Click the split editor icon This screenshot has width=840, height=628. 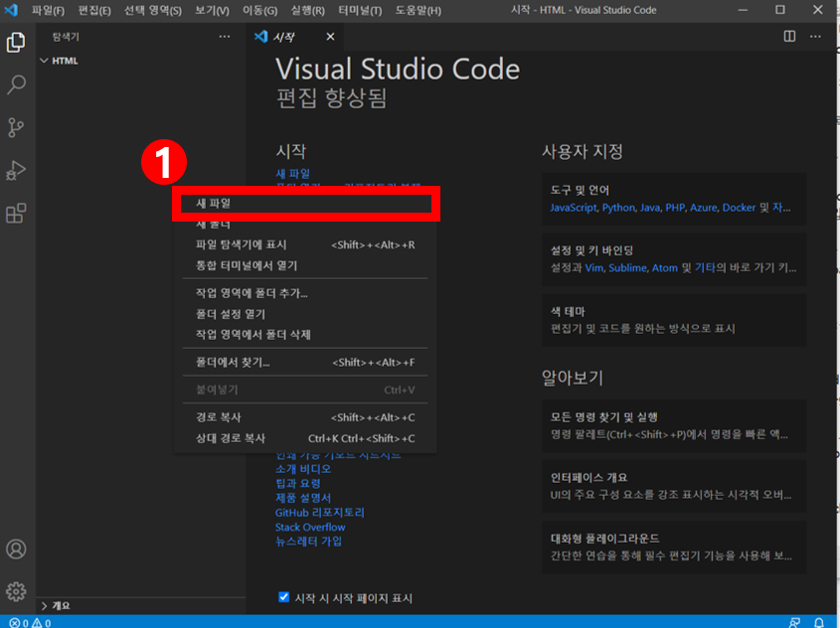[x=789, y=37]
